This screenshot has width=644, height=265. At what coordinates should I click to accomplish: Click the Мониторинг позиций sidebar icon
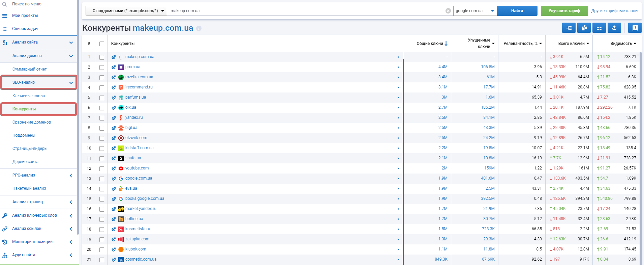(x=5, y=242)
